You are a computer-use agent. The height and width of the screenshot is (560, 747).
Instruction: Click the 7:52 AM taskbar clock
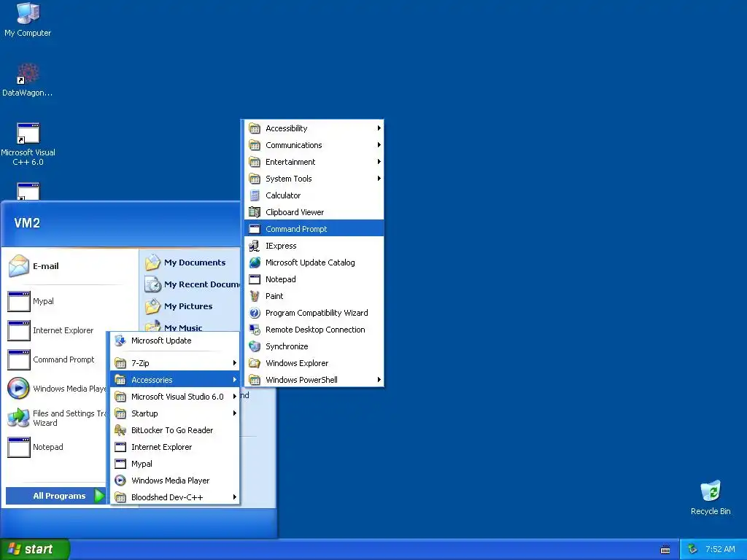point(720,549)
